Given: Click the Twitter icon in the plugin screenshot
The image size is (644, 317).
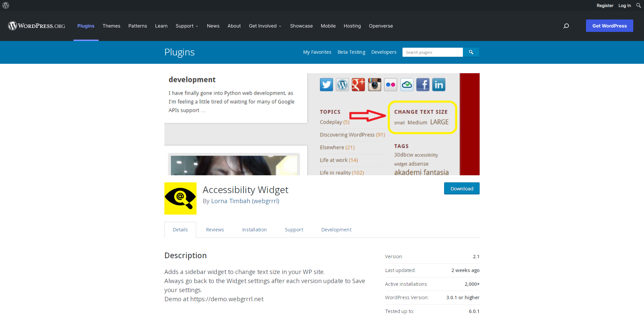Looking at the screenshot, I should [x=326, y=84].
